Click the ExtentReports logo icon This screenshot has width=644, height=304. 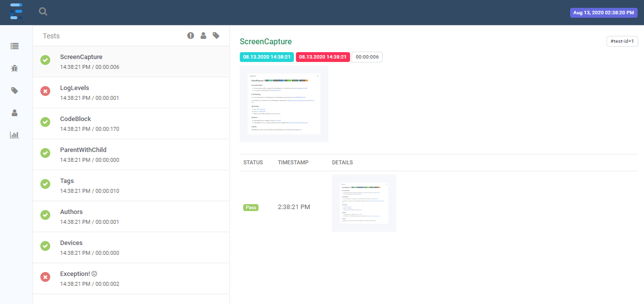[16, 12]
